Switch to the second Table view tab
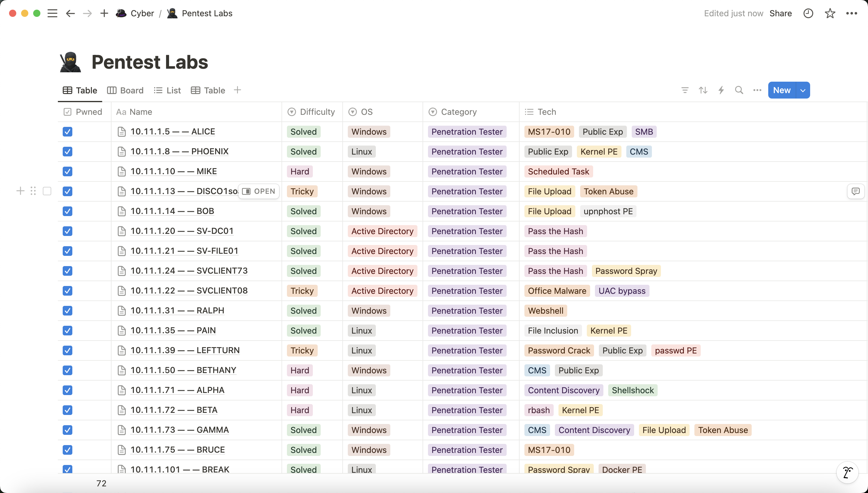Screen dimensions: 868x493 pyautogui.click(x=208, y=90)
